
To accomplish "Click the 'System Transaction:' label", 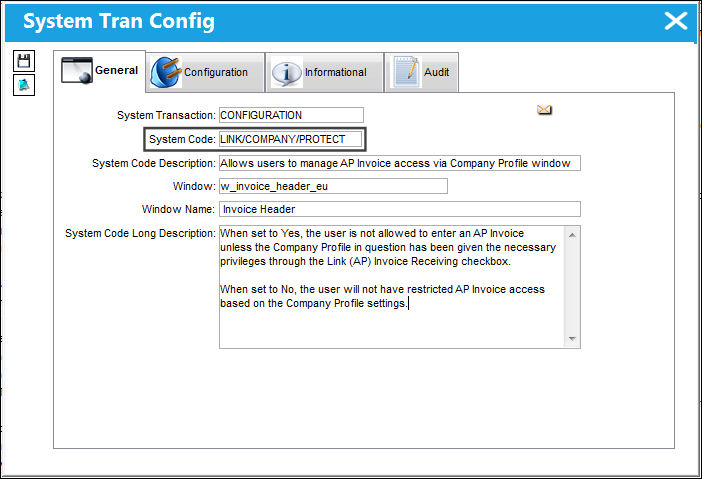I will click(x=166, y=115).
